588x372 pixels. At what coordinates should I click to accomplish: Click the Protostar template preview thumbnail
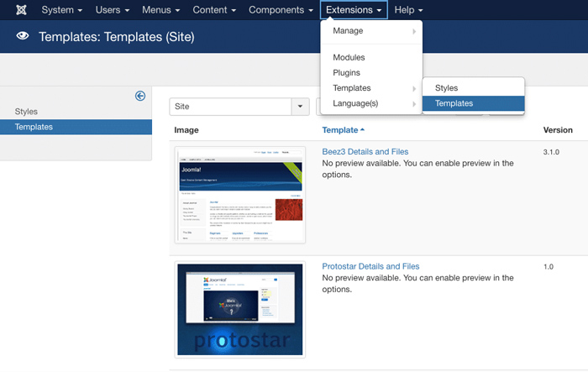pyautogui.click(x=240, y=309)
